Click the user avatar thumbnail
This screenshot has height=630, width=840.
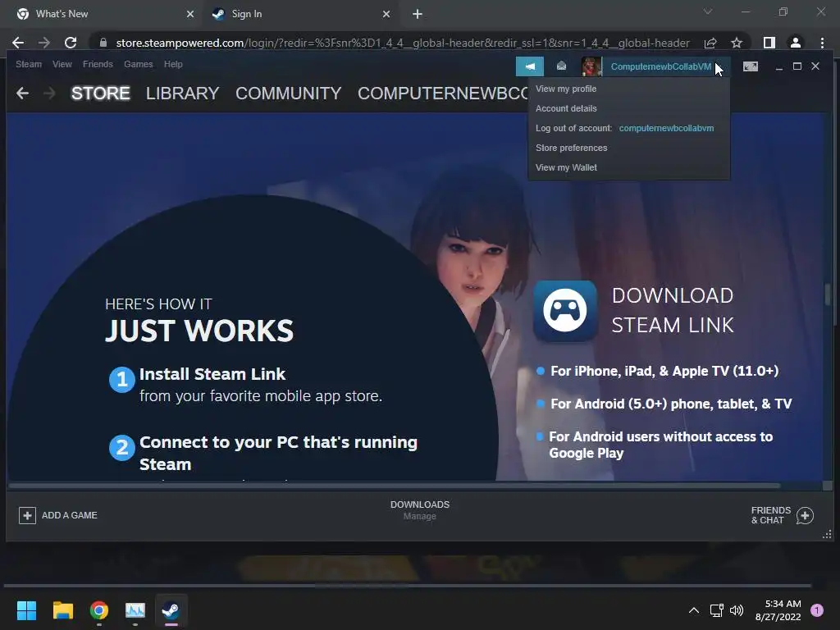coord(591,66)
